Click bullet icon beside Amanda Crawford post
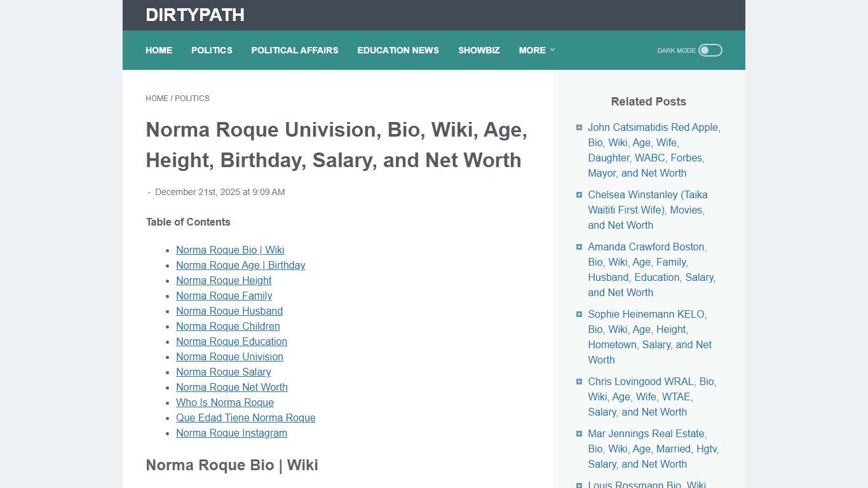Image resolution: width=868 pixels, height=488 pixels. coord(579,247)
